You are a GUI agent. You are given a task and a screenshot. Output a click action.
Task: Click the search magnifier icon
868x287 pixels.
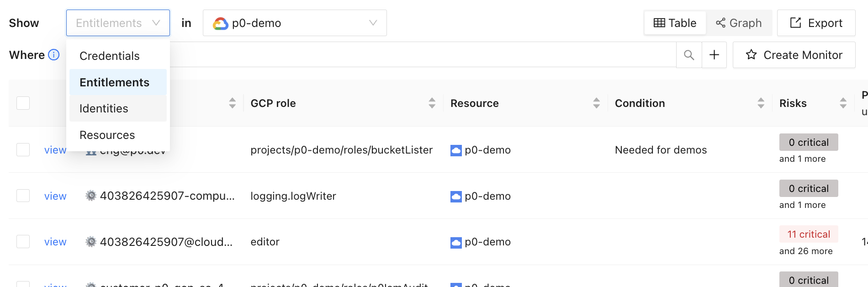coord(689,55)
